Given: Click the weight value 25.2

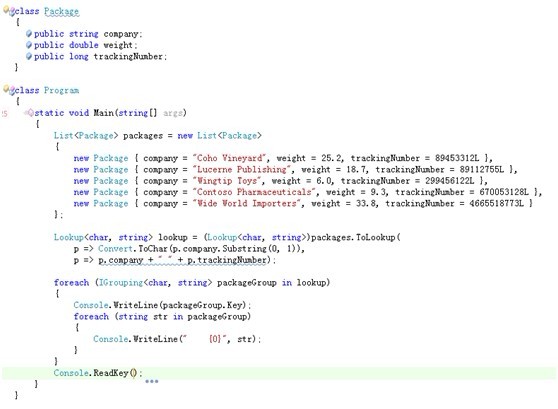Looking at the screenshot, I should tap(331, 158).
